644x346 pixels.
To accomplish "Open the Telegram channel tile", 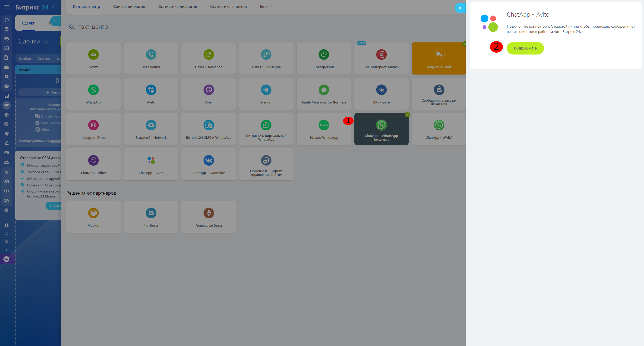I will [x=266, y=94].
